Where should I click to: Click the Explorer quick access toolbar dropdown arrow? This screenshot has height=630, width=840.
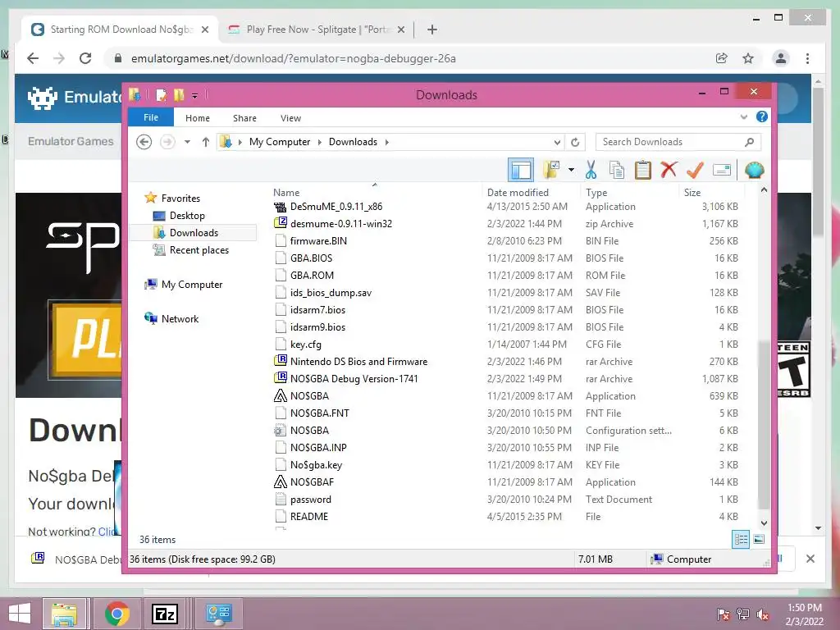(x=195, y=96)
